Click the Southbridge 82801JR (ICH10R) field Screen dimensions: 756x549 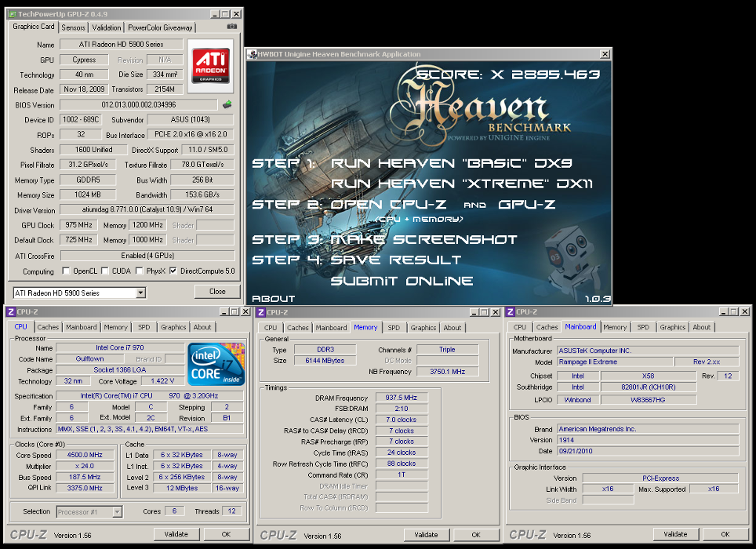coord(648,387)
